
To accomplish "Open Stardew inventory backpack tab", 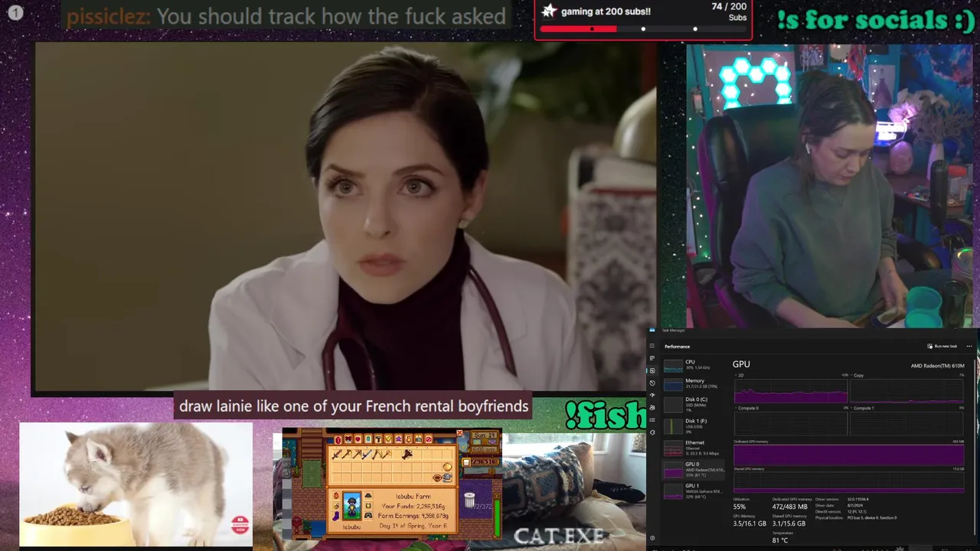I will [338, 439].
